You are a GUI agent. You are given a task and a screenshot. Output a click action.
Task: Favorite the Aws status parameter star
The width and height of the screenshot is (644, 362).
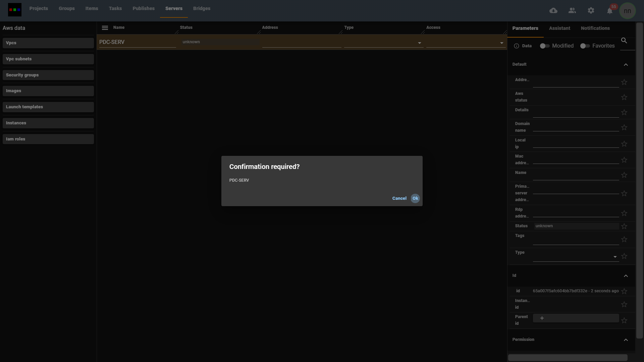tap(624, 97)
